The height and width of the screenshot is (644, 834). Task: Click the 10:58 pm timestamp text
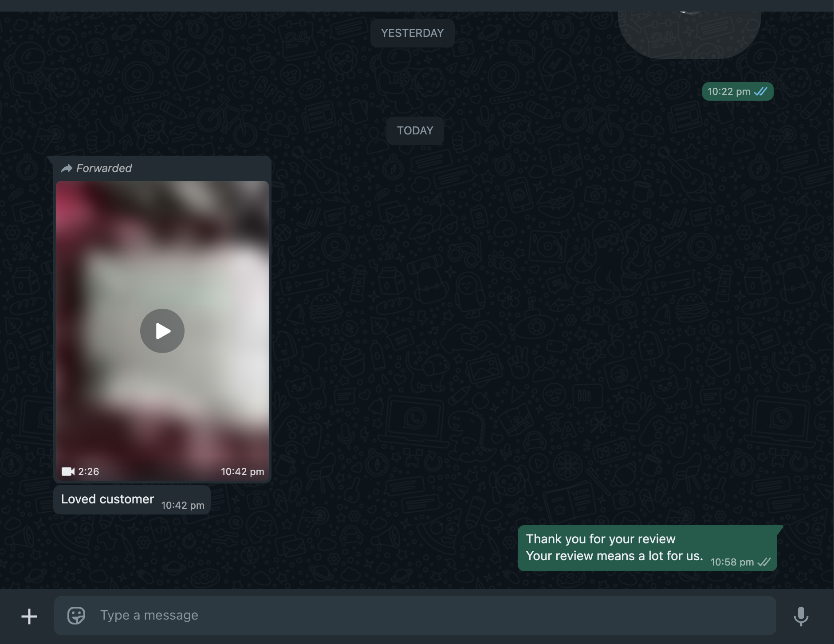point(732,562)
